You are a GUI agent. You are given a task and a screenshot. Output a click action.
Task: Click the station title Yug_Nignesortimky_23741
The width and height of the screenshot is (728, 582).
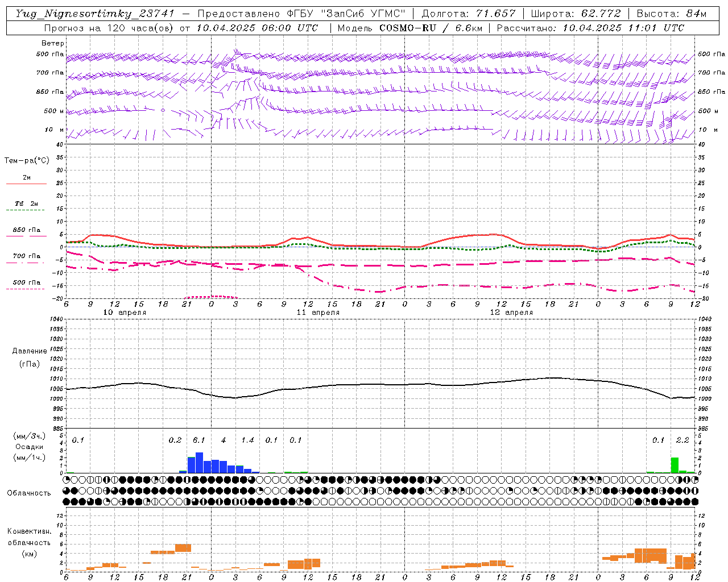tap(95, 14)
